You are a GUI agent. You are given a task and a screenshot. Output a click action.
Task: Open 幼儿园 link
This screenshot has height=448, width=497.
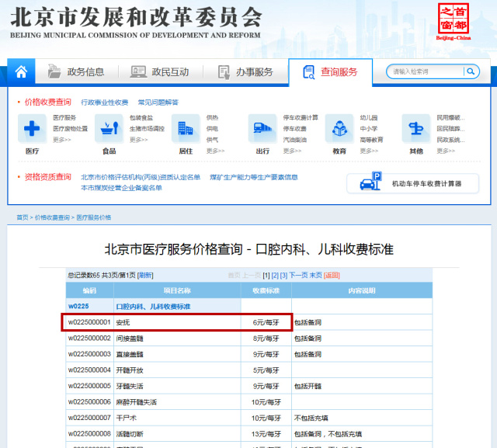(x=369, y=117)
